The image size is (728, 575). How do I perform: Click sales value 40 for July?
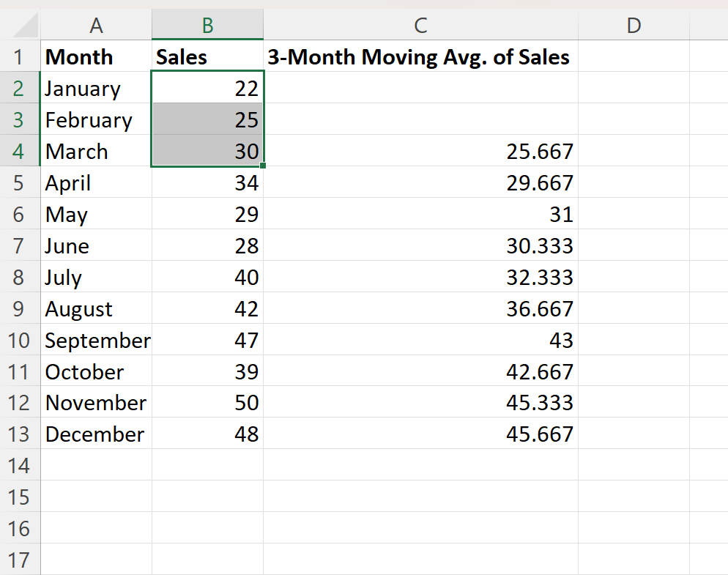point(207,278)
